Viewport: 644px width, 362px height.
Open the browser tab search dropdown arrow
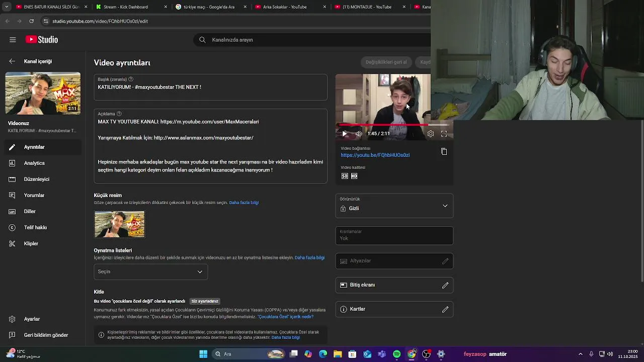click(x=7, y=7)
